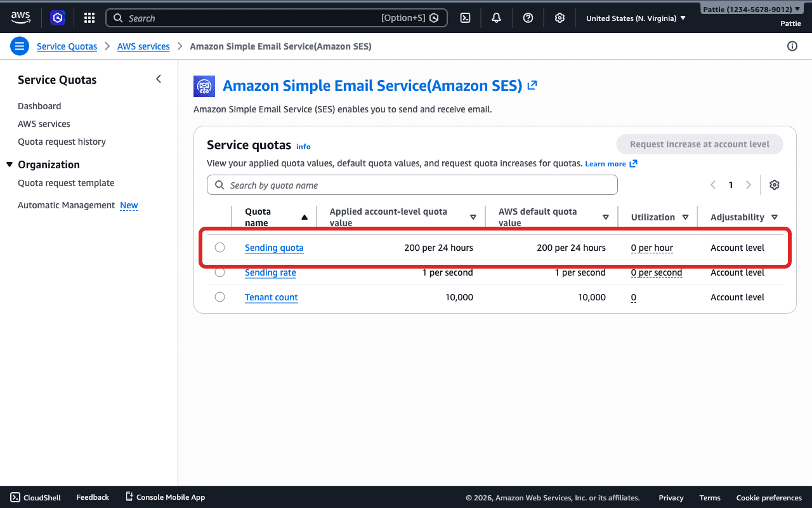Screen dimensions: 812x508
Task: Open the external link icon beside SES title
Action: [532, 85]
